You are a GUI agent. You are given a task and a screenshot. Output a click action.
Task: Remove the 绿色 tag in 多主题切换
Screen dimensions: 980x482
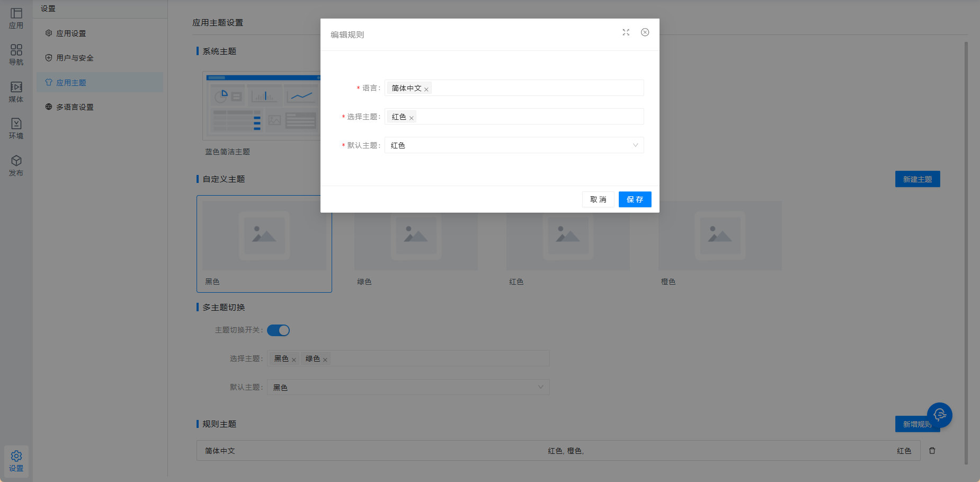click(325, 360)
